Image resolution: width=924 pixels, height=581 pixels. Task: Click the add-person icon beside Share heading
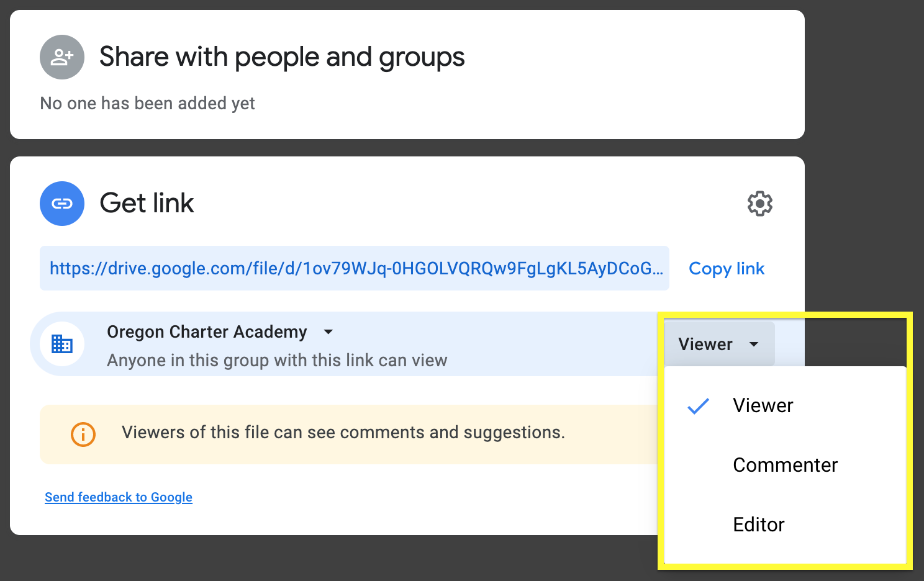62,57
